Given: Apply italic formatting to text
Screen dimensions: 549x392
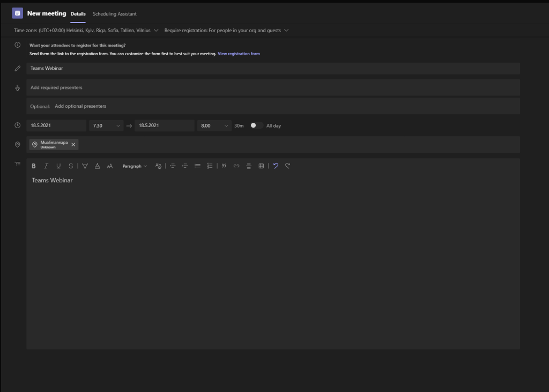Looking at the screenshot, I should (46, 166).
